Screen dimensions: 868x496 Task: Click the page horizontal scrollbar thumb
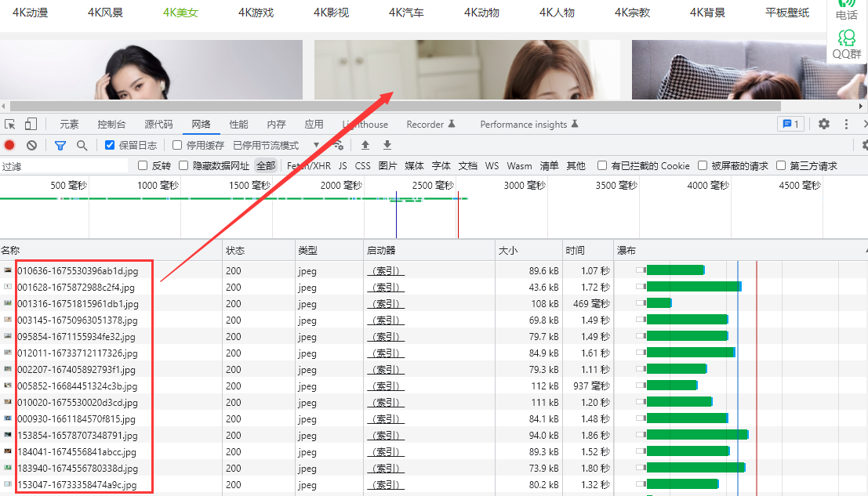tap(395, 106)
